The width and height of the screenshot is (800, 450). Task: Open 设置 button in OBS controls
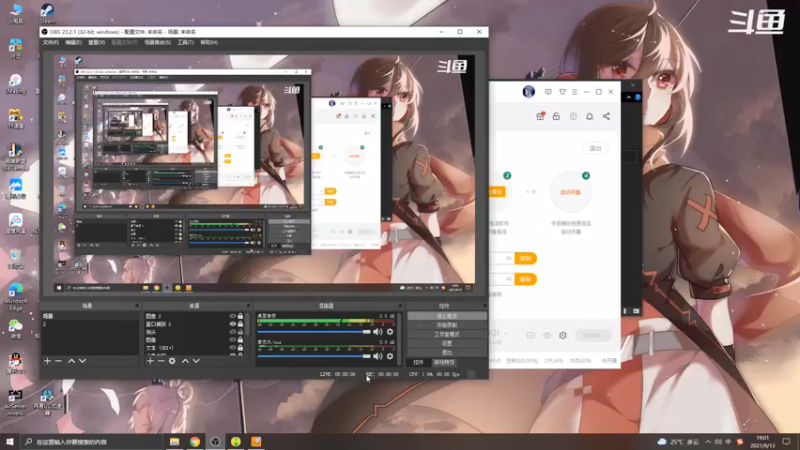coord(447,343)
